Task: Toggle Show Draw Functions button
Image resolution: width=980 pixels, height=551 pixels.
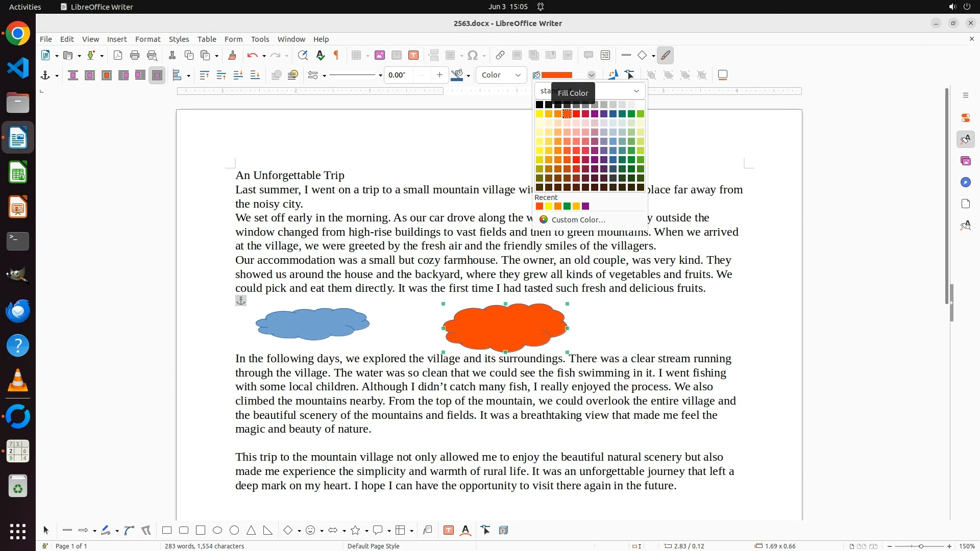Action: (665, 56)
